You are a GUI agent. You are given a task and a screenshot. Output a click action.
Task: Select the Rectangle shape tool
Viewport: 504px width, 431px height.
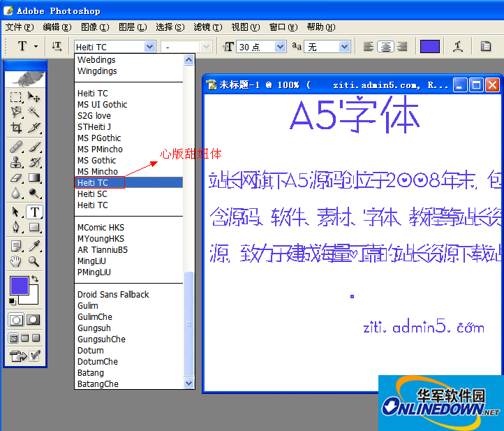34,227
